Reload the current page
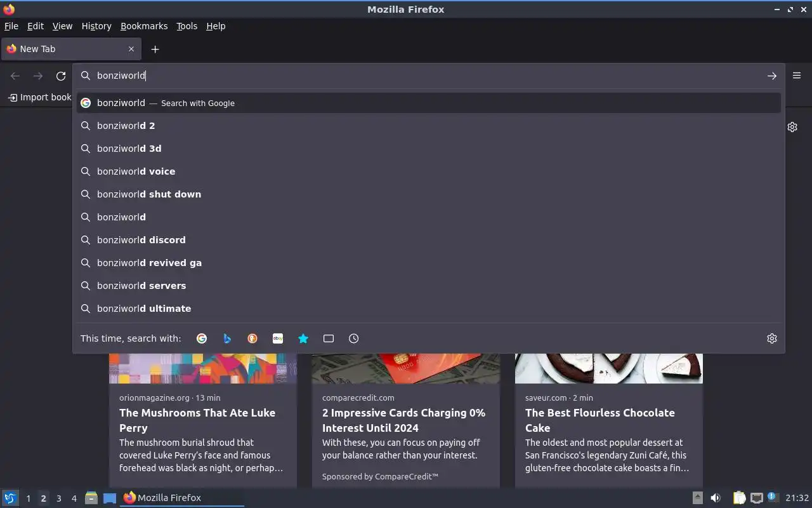 pyautogui.click(x=61, y=76)
